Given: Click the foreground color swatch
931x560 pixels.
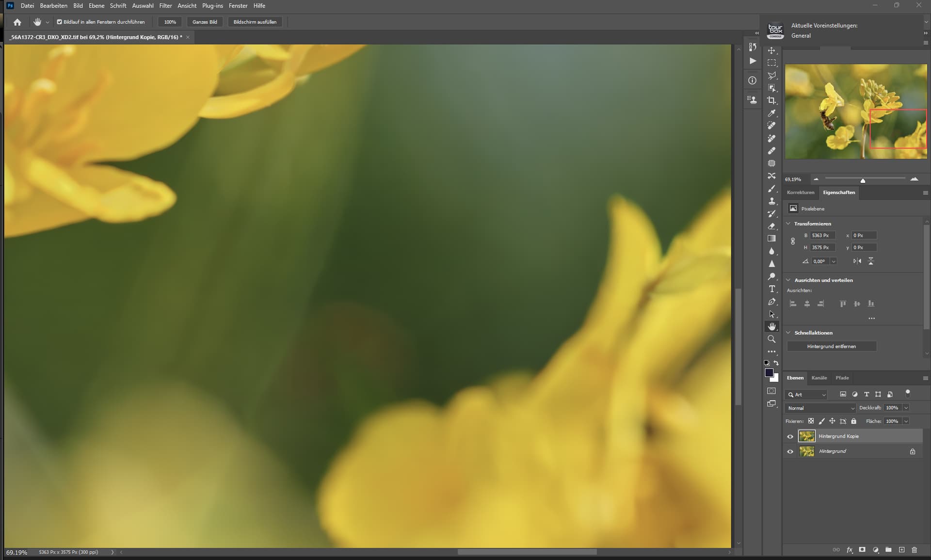Looking at the screenshot, I should pyautogui.click(x=769, y=372).
